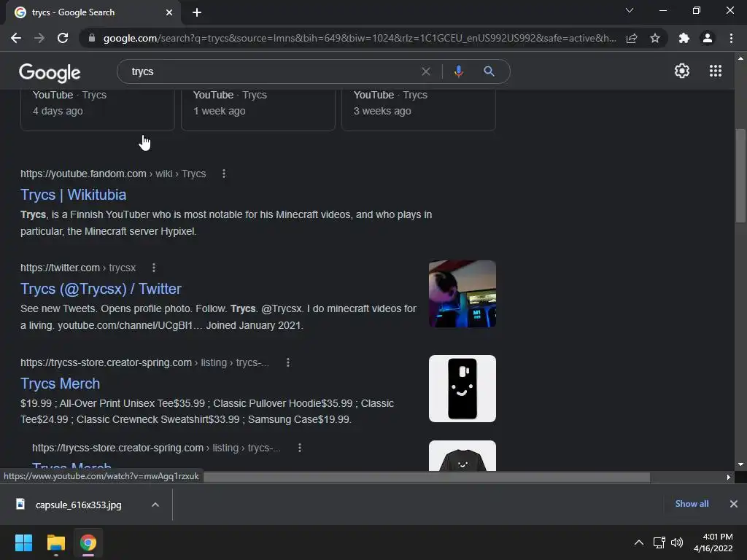Reload the Google search page
Screen dimensions: 747x560
[63, 38]
